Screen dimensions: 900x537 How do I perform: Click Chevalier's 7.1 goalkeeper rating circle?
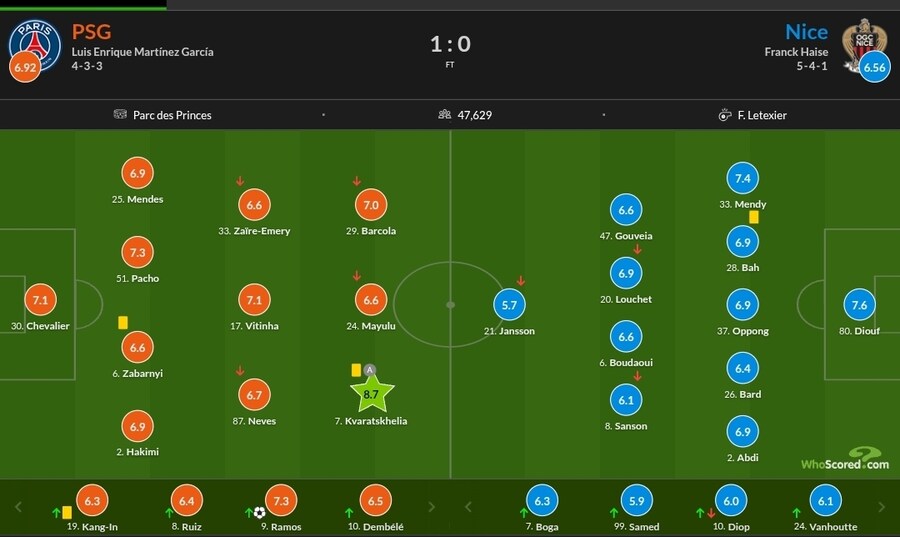pyautogui.click(x=40, y=299)
